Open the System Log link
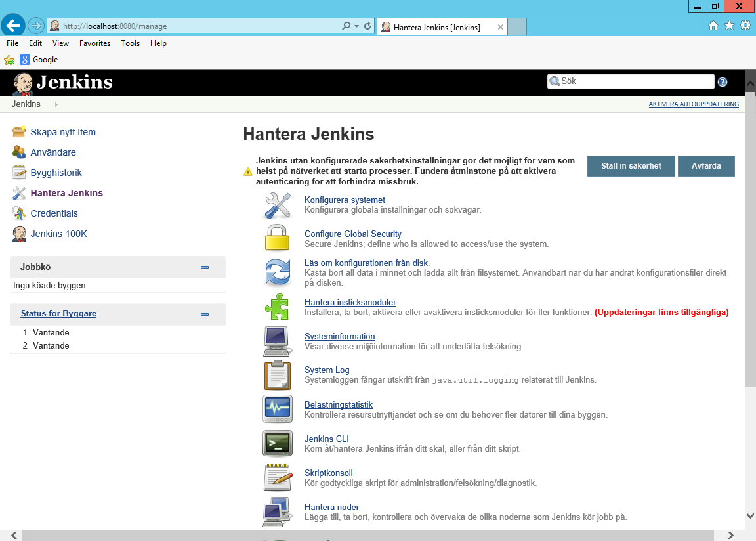Viewport: 756px width, 541px height. tap(327, 370)
